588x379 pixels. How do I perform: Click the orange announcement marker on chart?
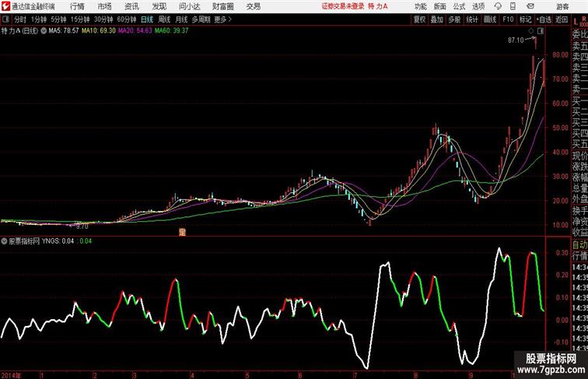coord(182,232)
